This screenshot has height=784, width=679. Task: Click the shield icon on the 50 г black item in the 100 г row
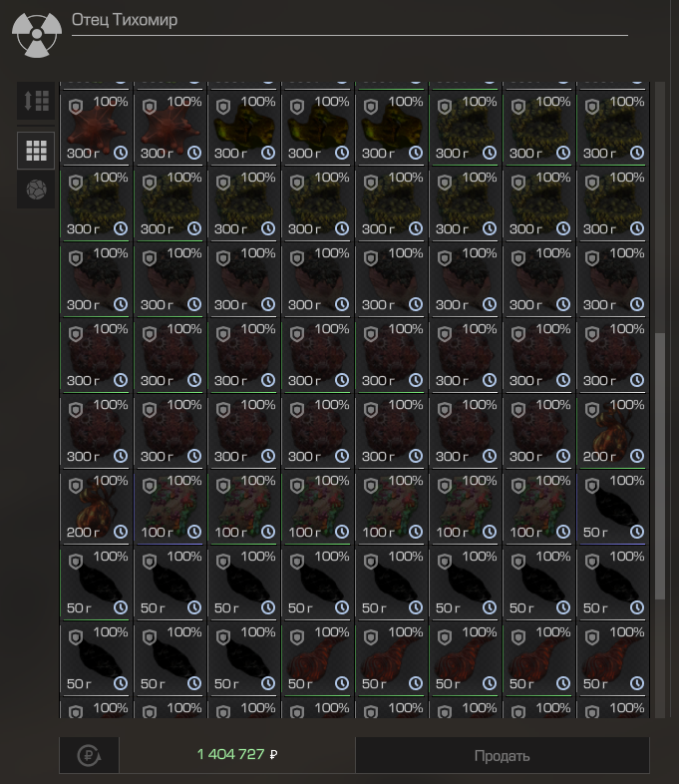tap(592, 486)
